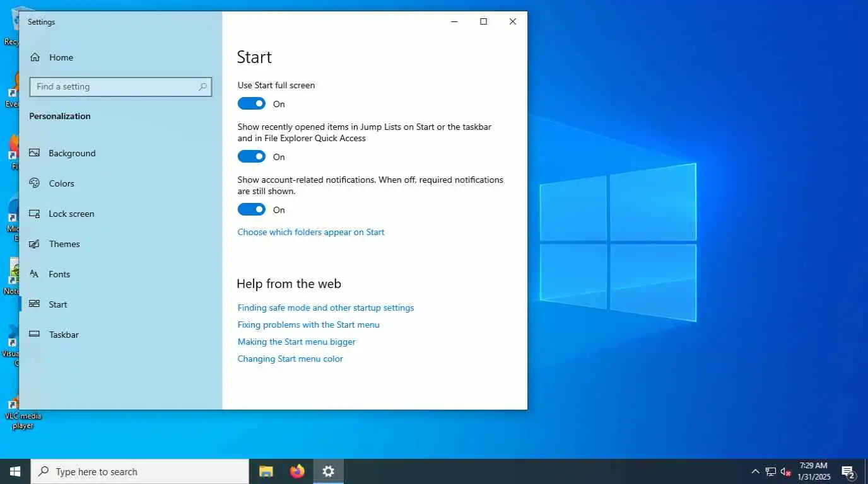Viewport: 868px width, 484px height.
Task: Open VLC media player desktop shortcut
Action: tap(22, 413)
